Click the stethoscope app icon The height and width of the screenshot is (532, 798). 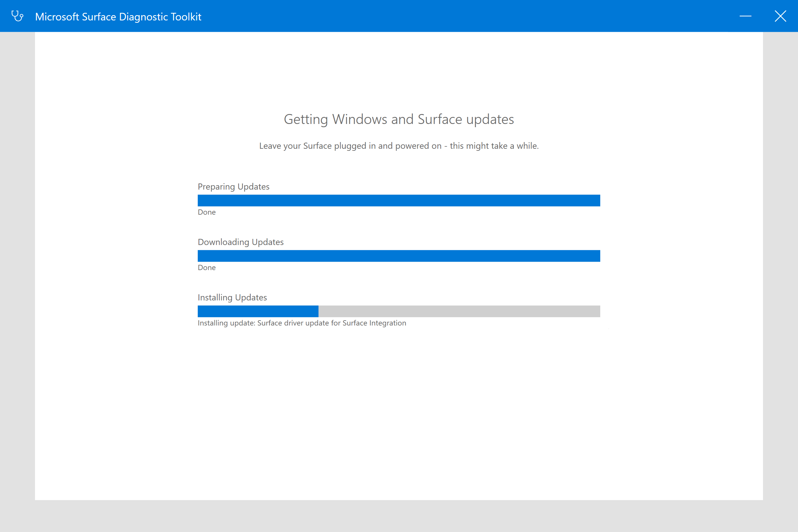click(17, 16)
